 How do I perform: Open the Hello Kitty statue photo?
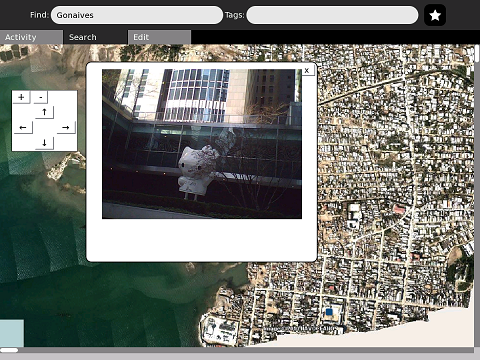click(202, 144)
